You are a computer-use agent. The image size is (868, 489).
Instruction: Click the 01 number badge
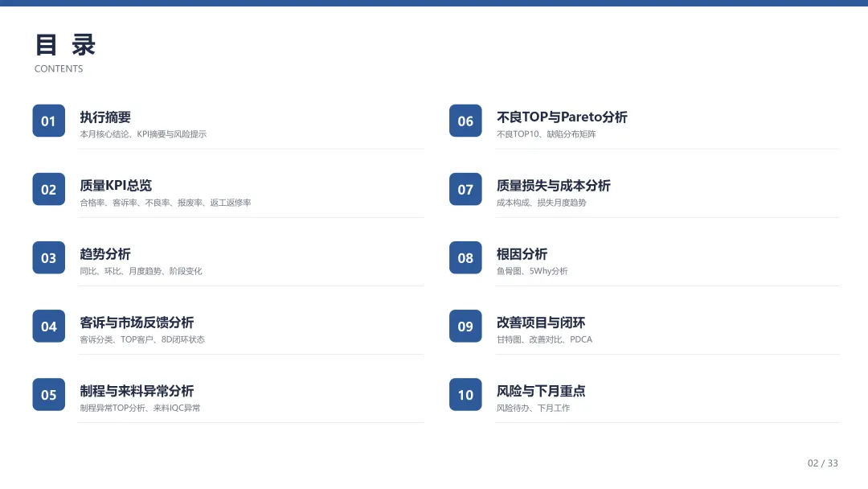[x=49, y=121]
